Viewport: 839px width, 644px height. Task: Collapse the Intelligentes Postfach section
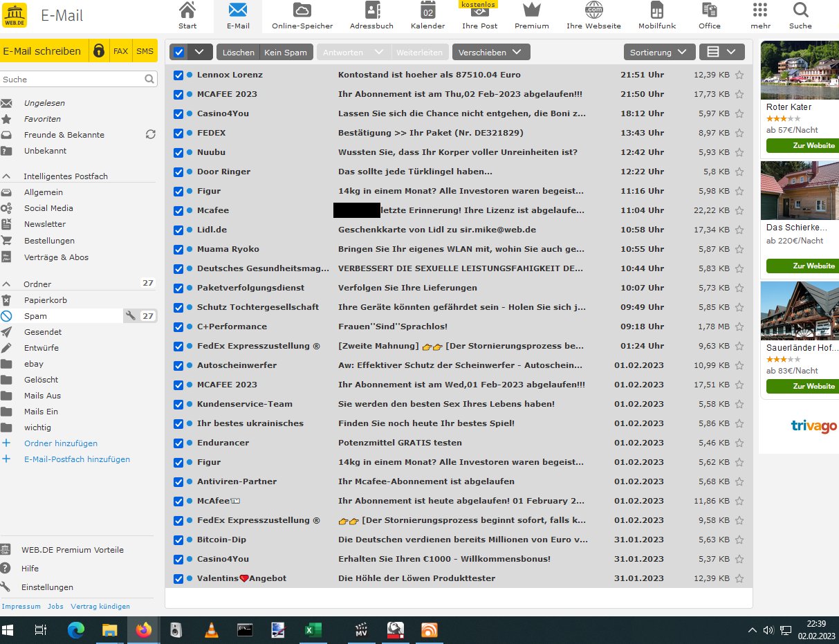[x=6, y=176]
